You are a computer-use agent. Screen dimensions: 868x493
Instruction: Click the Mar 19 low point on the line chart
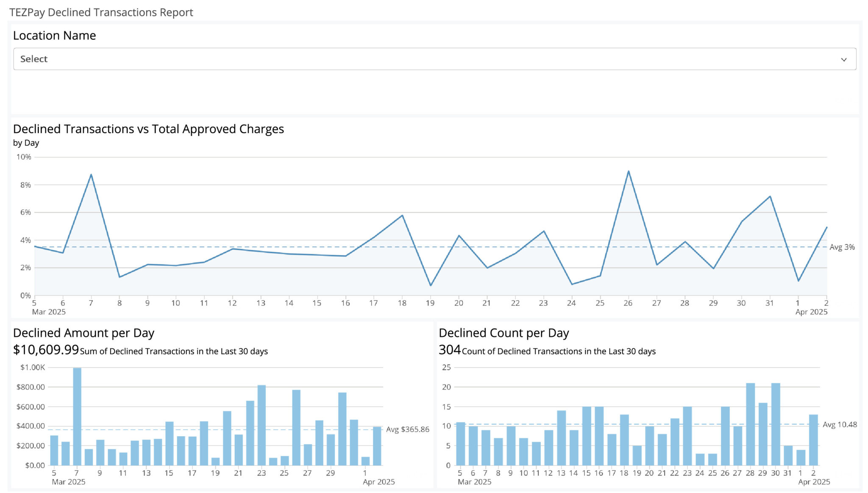coord(431,285)
